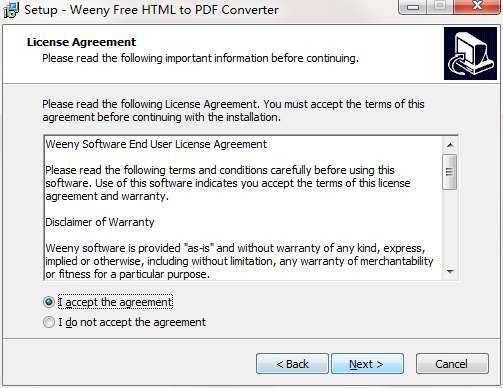Click the setup installer icon in title bar

pyautogui.click(x=11, y=10)
